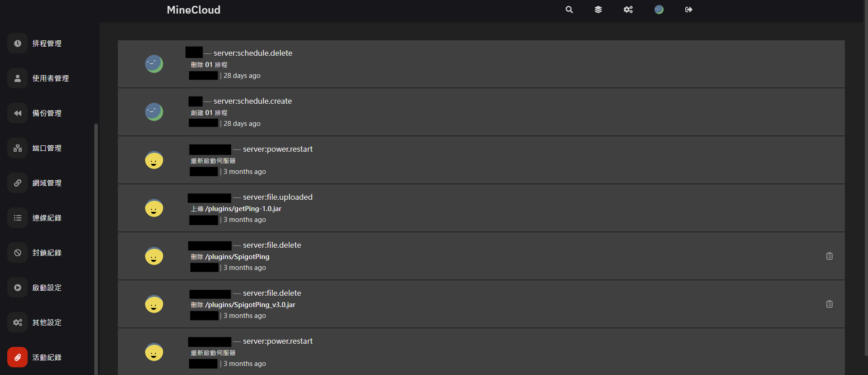Click the 備份管理 rewind icon
This screenshot has width=868, height=375.
click(18, 113)
